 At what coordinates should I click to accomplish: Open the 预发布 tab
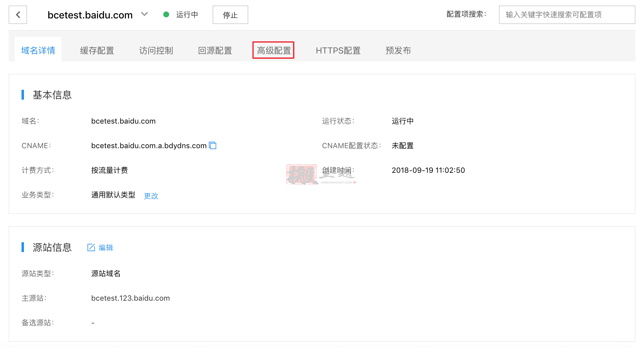[398, 50]
